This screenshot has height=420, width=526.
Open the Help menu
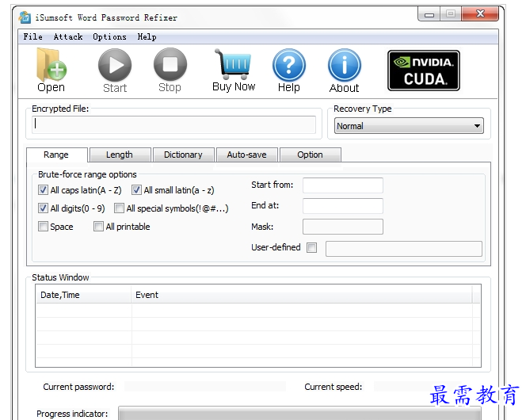click(147, 36)
